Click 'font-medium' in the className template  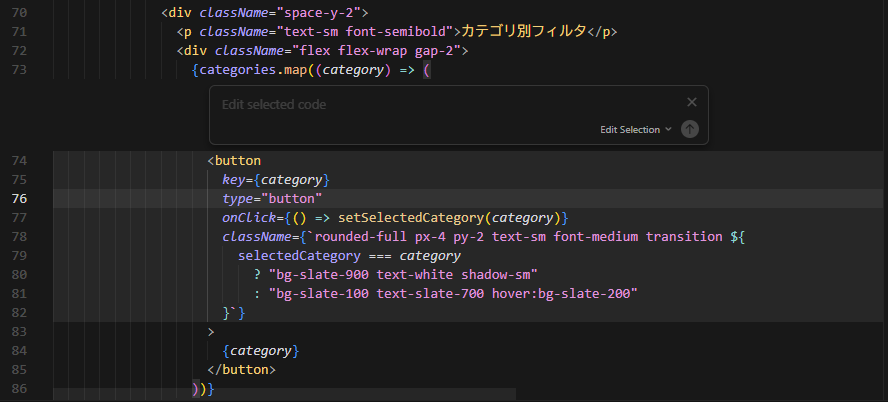596,237
